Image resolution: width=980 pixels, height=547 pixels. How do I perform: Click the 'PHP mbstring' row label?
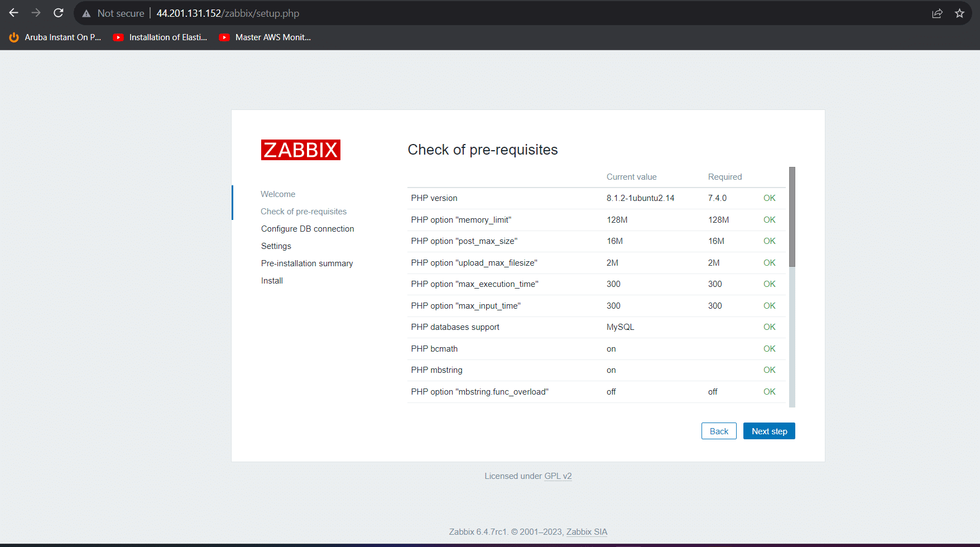tap(436, 370)
